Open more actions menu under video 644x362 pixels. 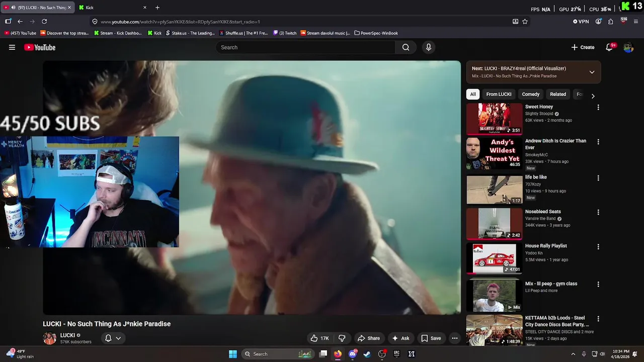pyautogui.click(x=455, y=338)
